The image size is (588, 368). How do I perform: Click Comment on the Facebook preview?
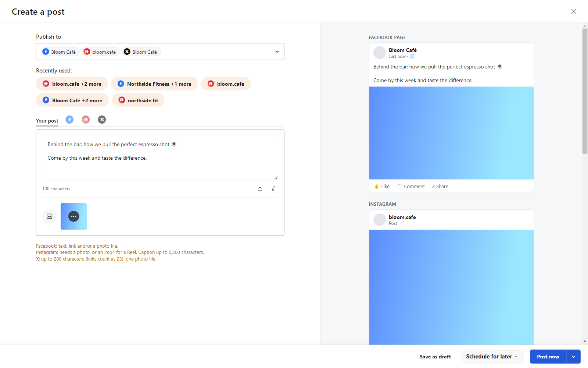(411, 187)
